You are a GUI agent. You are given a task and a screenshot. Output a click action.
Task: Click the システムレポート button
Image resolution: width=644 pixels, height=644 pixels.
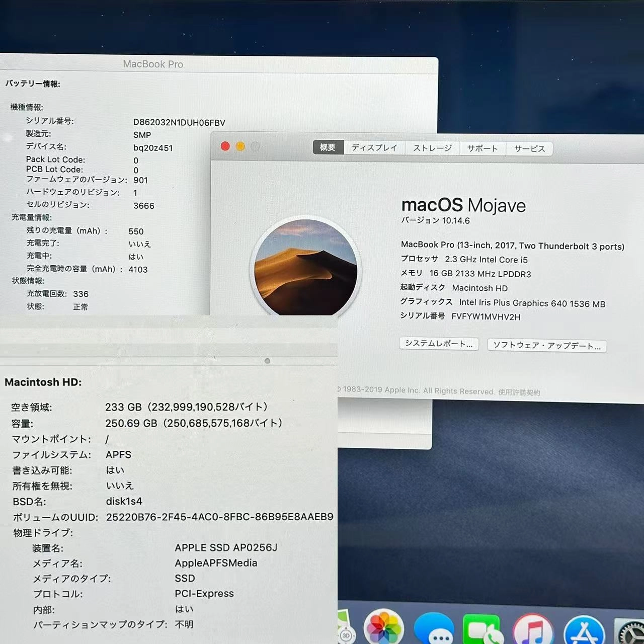438,344
